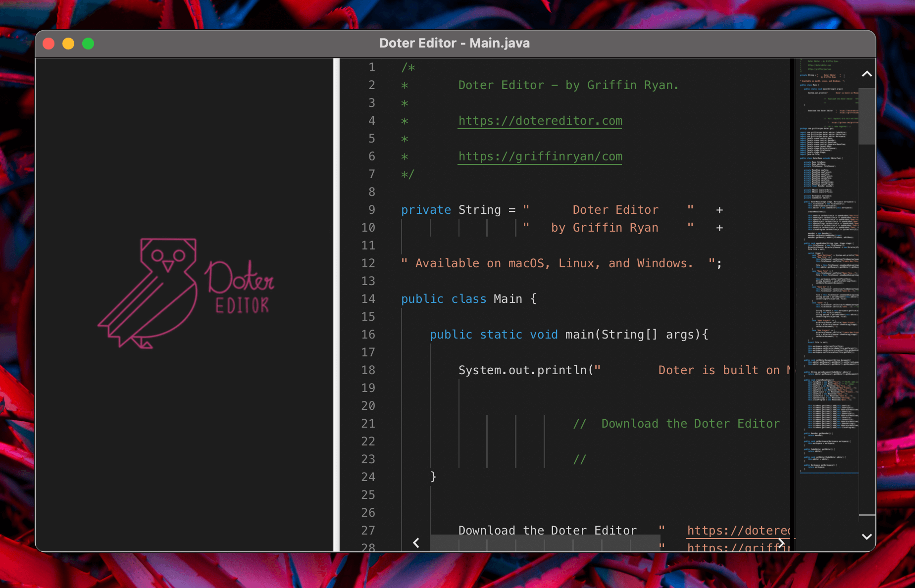Maximize the Doter Editor window
This screenshot has width=915, height=588.
pos(88,44)
